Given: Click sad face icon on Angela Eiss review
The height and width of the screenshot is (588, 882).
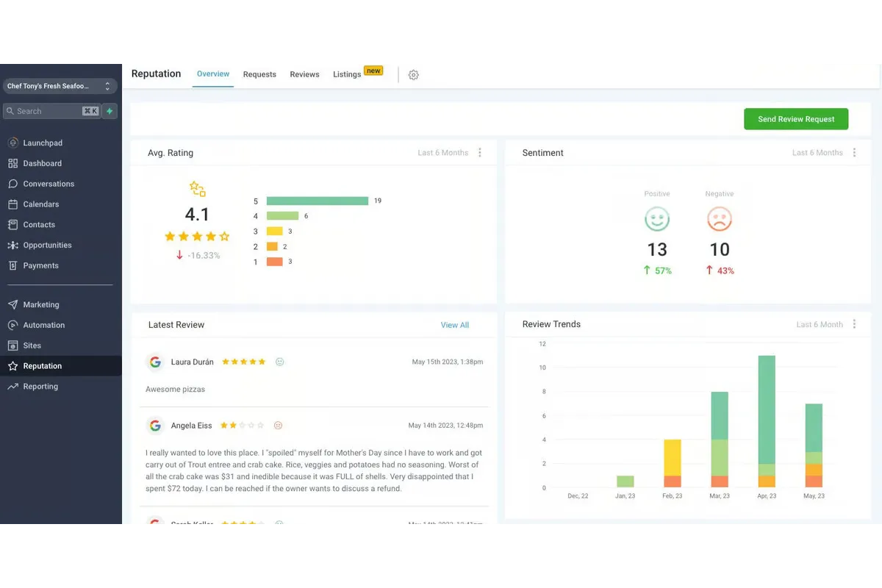Looking at the screenshot, I should 278,425.
